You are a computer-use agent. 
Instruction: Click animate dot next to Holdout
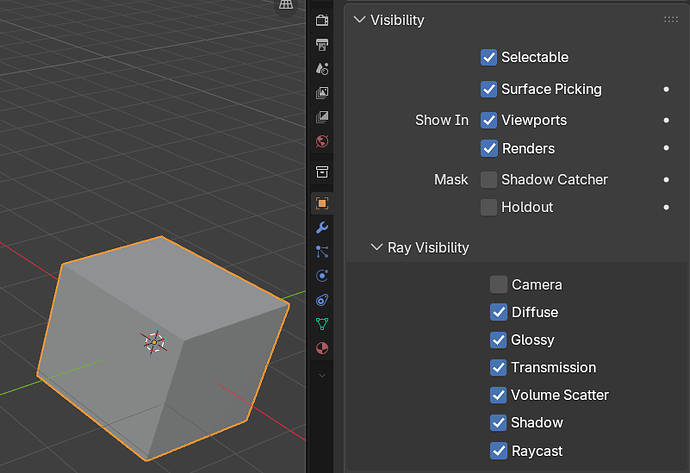tap(666, 207)
